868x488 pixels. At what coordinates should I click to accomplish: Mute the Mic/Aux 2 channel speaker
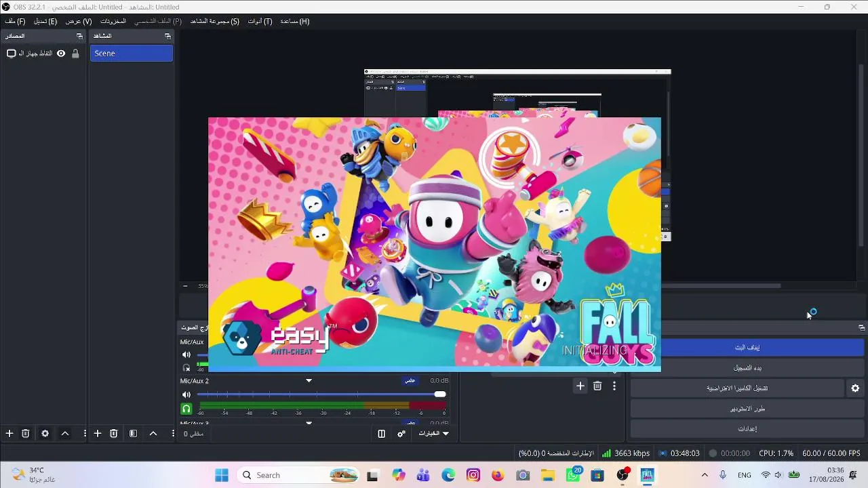(x=186, y=394)
